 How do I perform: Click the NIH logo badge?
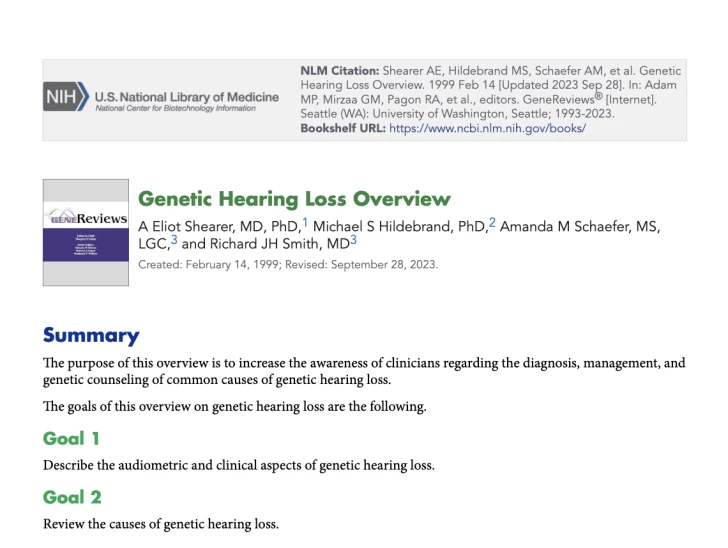(65, 98)
